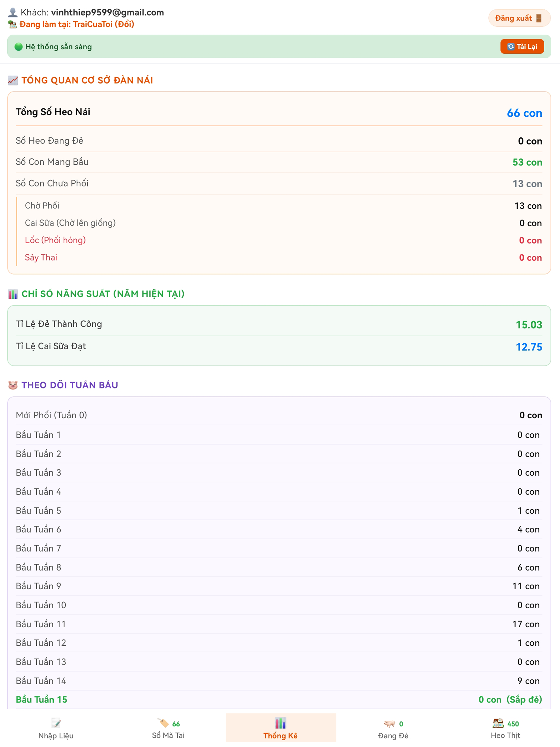Open the Sổ Mã Tai tab
Screen dimensions: 560x747
(x=168, y=728)
